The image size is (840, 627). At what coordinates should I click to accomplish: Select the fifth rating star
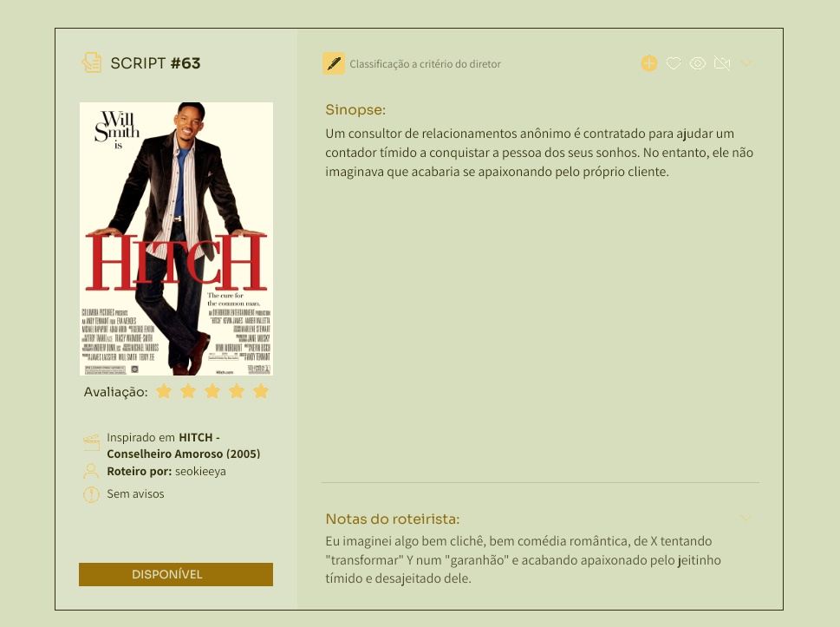point(261,391)
